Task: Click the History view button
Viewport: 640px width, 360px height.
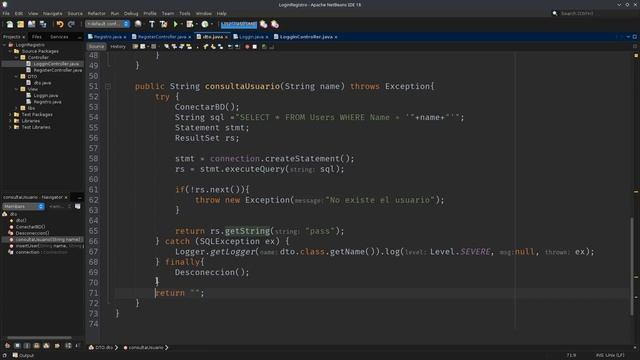Action: (118, 47)
